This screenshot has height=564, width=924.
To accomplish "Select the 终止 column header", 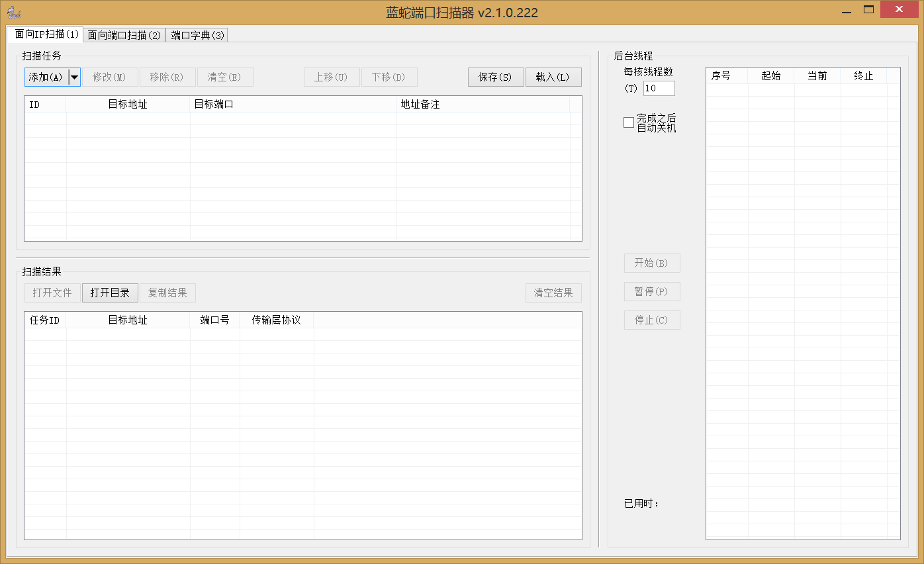I will tap(864, 76).
